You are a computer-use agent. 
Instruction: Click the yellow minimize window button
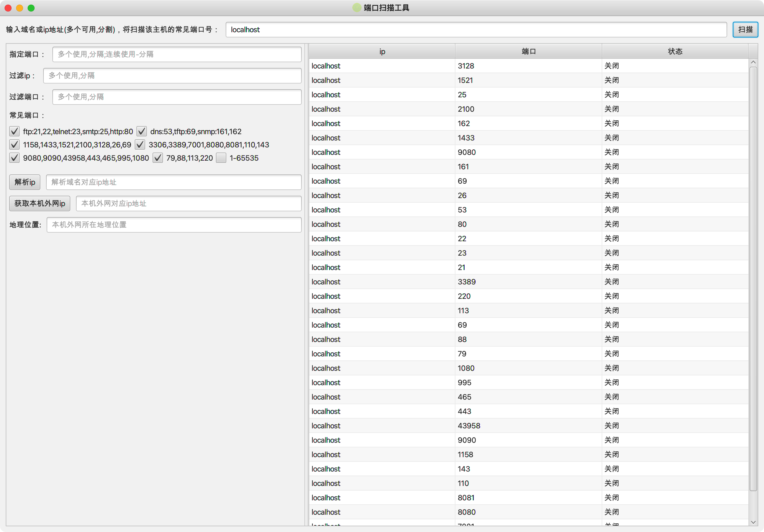20,8
